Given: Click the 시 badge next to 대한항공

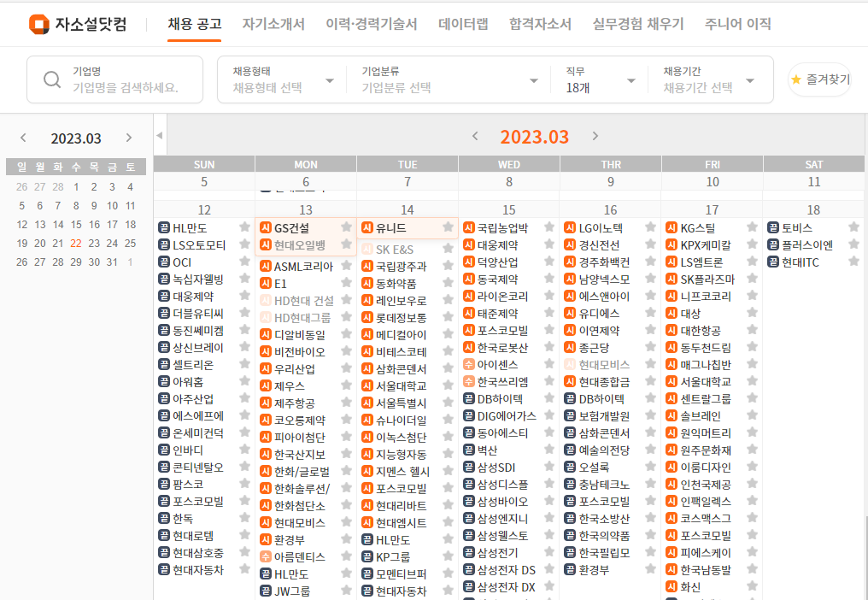Looking at the screenshot, I should coord(672,331).
